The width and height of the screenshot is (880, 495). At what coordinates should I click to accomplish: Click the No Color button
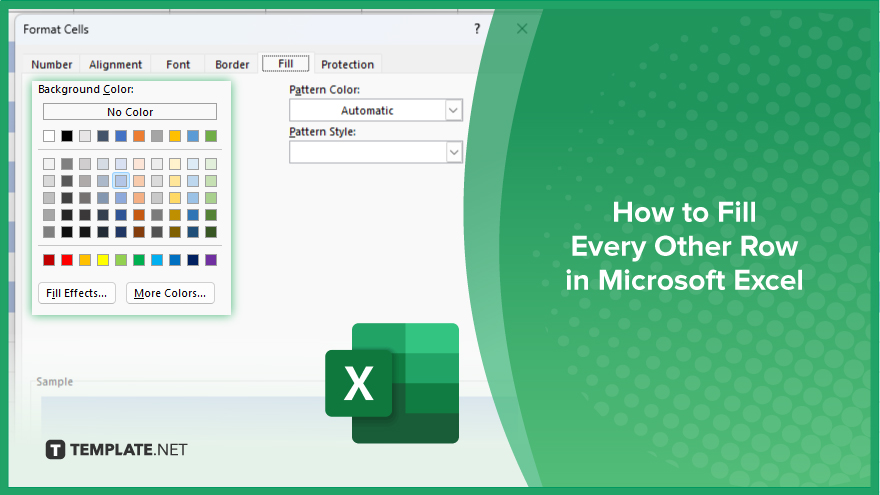pyautogui.click(x=130, y=112)
